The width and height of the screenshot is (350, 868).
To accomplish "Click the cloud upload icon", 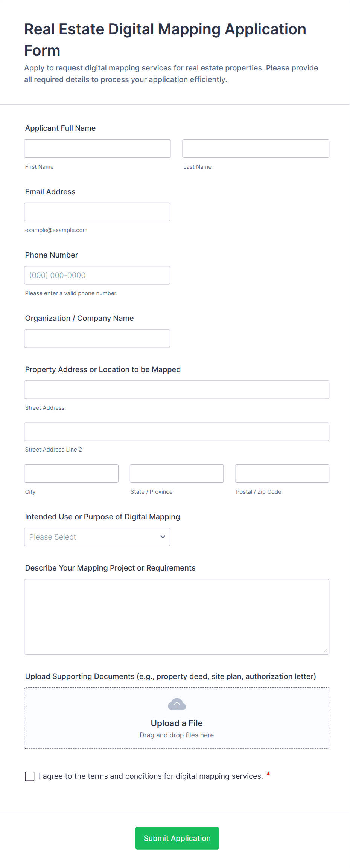I will click(177, 704).
